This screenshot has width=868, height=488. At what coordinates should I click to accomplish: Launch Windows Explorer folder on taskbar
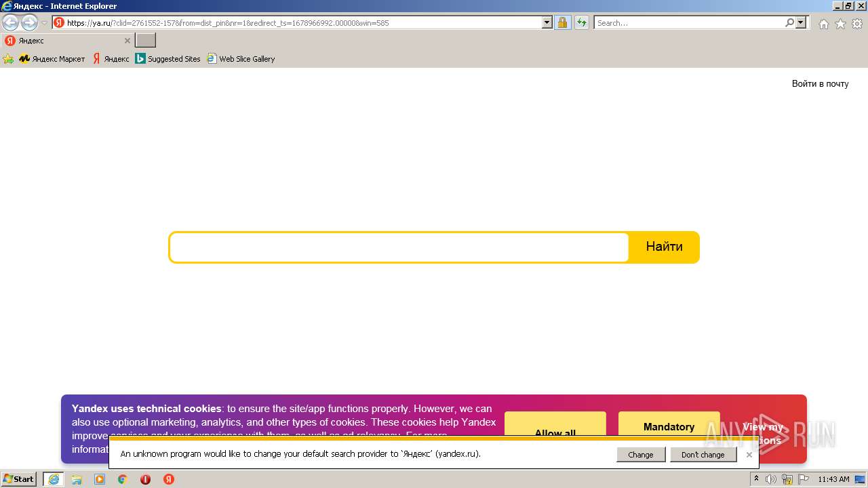(77, 479)
